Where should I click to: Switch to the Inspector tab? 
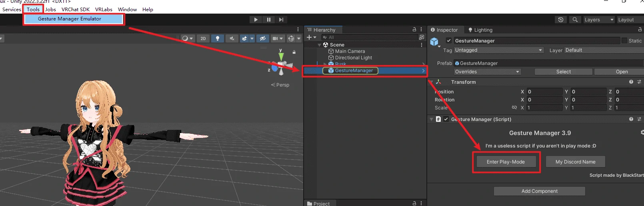444,30
